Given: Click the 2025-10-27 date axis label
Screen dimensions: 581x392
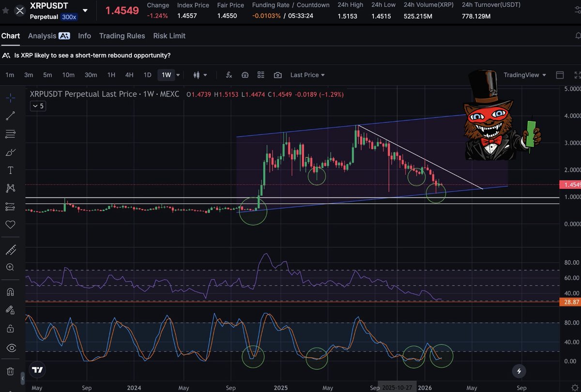Looking at the screenshot, I should coord(397,388).
